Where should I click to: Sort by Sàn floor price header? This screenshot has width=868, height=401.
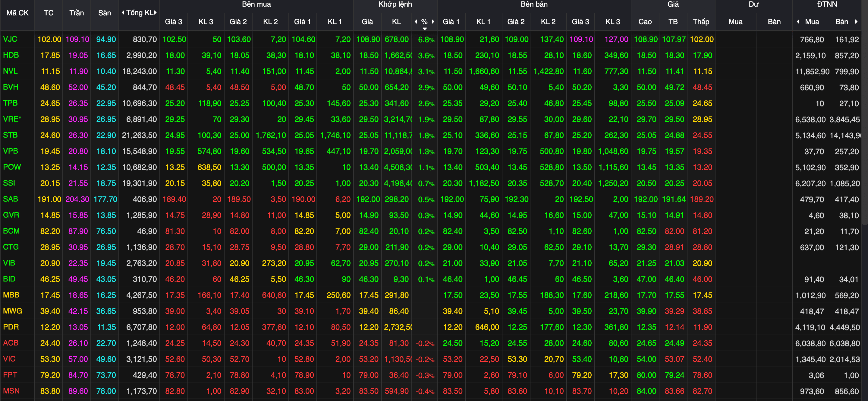pos(105,13)
